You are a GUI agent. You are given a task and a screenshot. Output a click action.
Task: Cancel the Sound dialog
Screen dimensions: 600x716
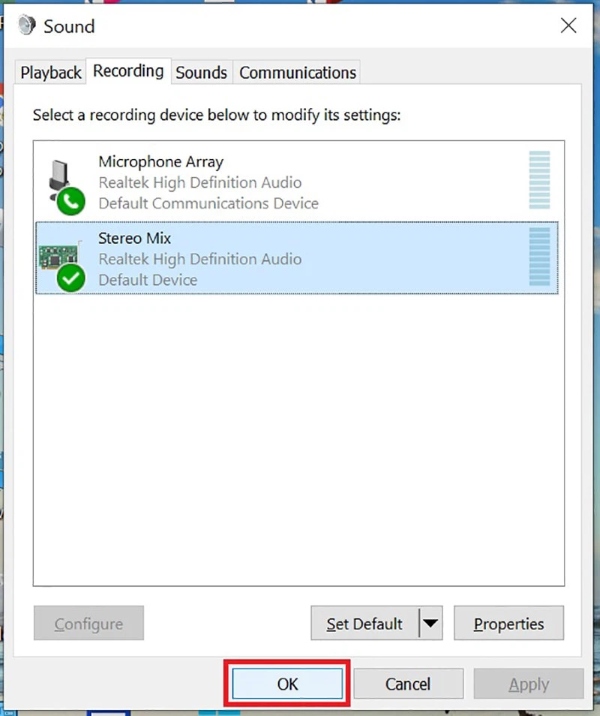click(408, 684)
